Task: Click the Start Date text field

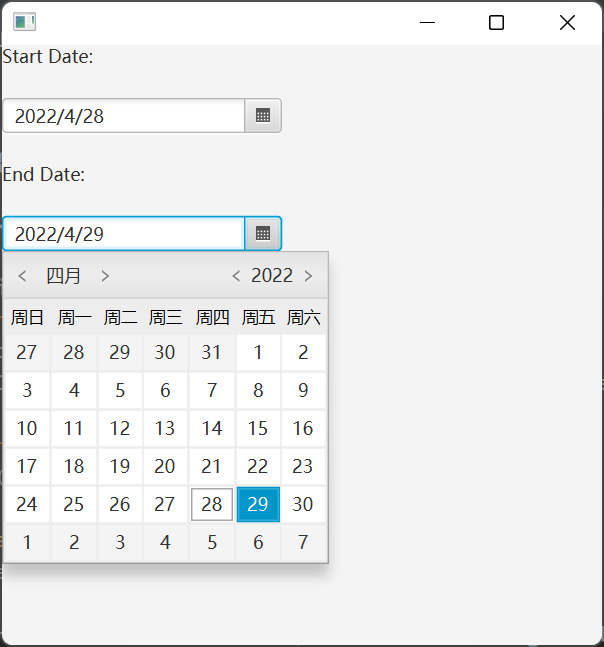Action: pos(124,116)
